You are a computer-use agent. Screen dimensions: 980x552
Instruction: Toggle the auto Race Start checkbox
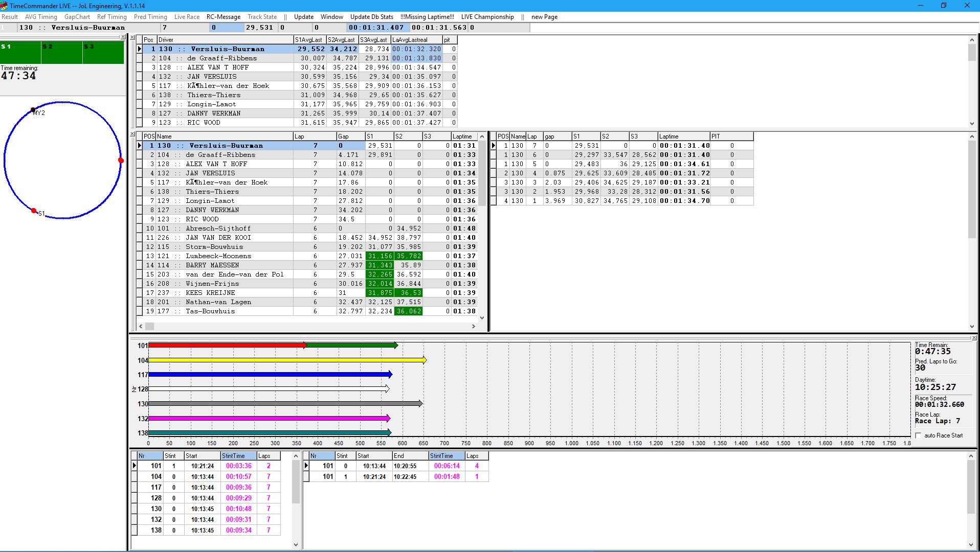[918, 435]
